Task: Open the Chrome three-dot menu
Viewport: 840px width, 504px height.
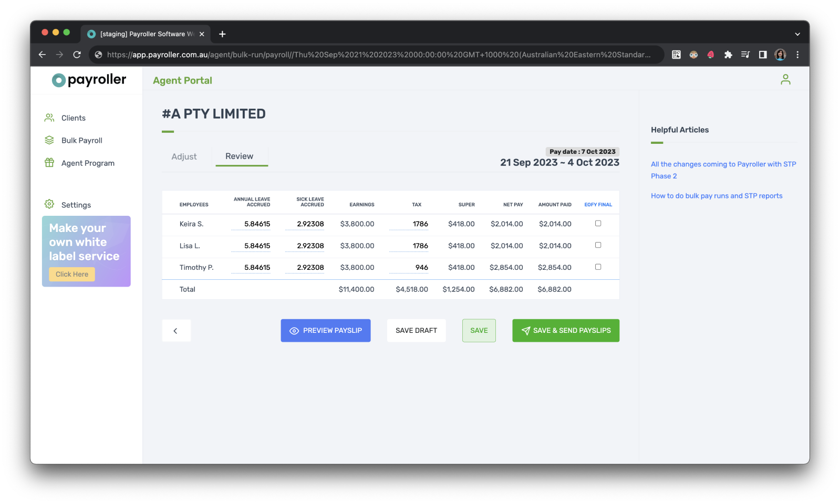Action: [x=797, y=55]
